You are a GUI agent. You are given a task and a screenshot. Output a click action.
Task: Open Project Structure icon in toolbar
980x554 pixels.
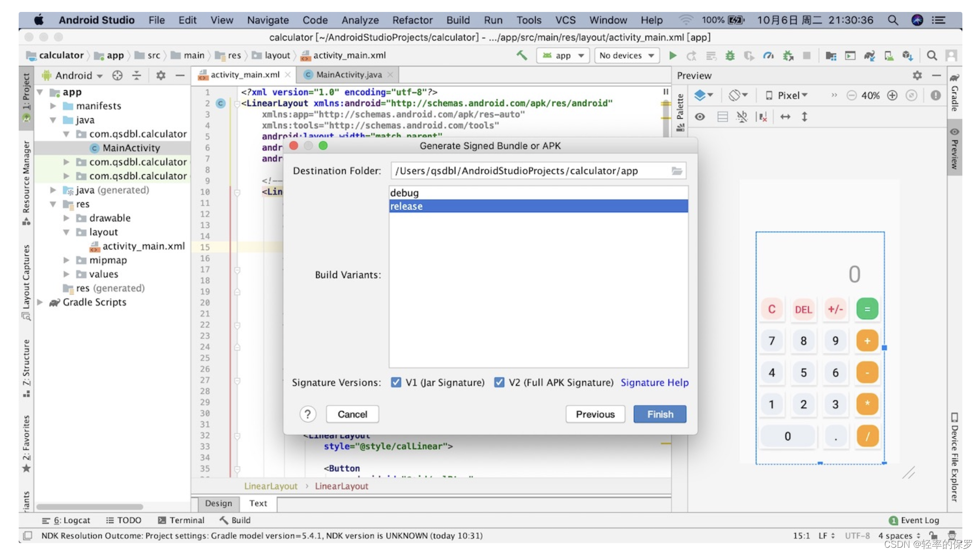(x=831, y=56)
